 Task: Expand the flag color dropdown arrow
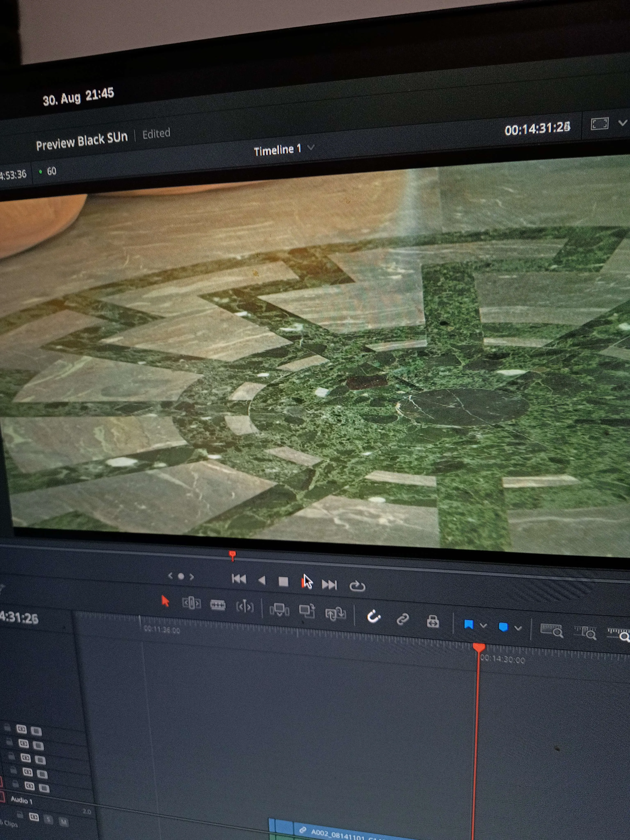click(x=483, y=625)
